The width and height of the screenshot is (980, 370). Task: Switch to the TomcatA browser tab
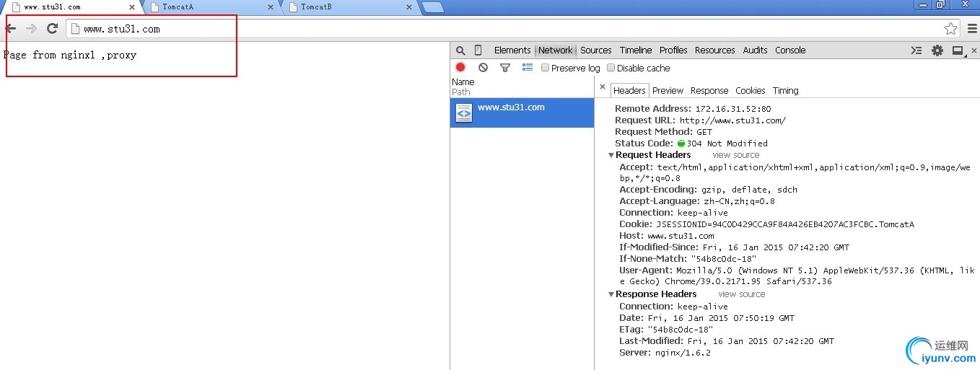[209, 7]
